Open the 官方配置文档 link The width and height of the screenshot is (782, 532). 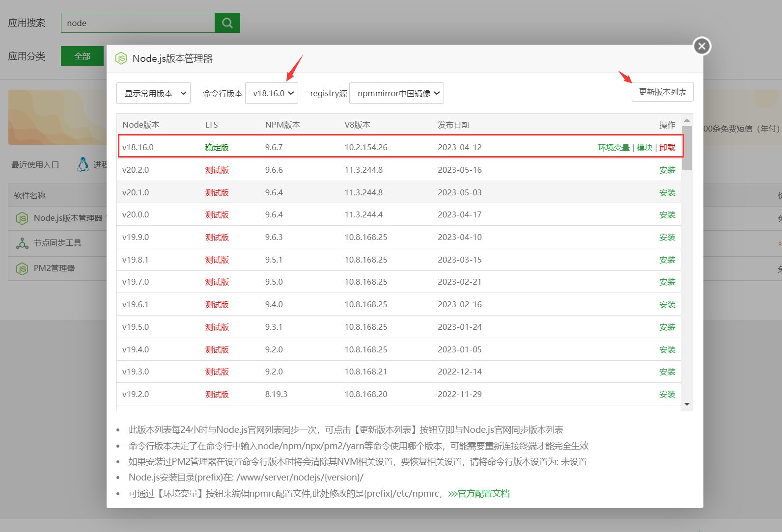tap(479, 494)
